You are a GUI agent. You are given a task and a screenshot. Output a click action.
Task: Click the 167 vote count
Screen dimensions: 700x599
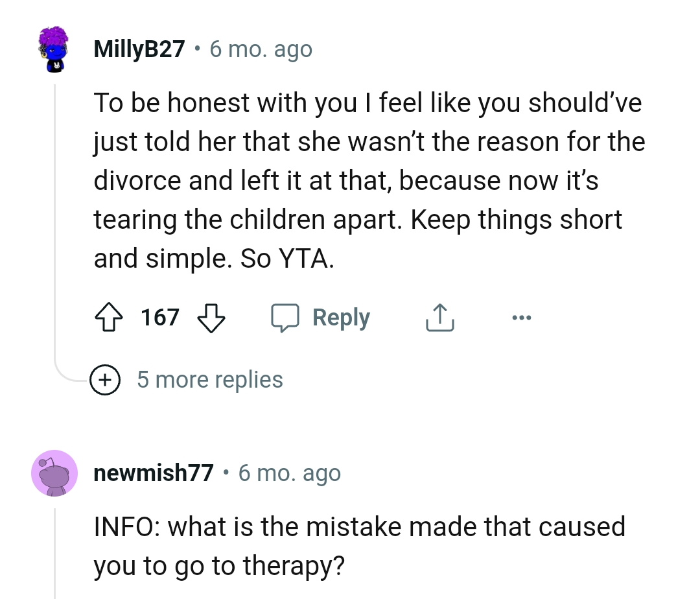[159, 317]
